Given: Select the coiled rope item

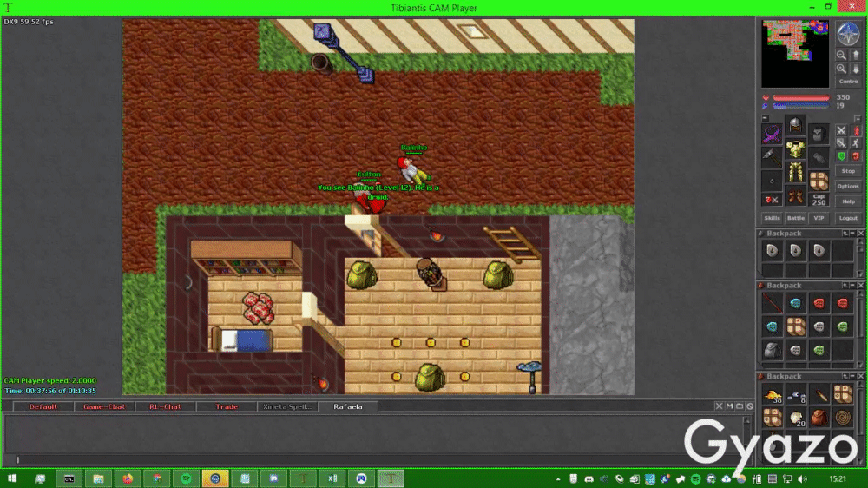Looking at the screenshot, I should pyautogui.click(x=843, y=418).
